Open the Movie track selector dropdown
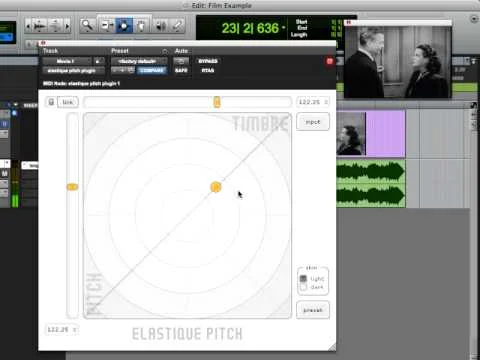Image resolution: width=480 pixels, height=360 pixels. (67, 61)
